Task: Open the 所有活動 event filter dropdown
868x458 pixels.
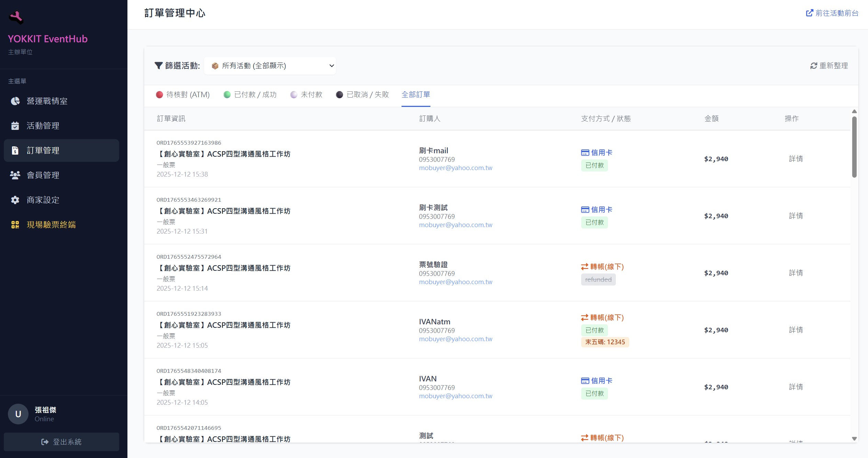Action: tap(270, 65)
